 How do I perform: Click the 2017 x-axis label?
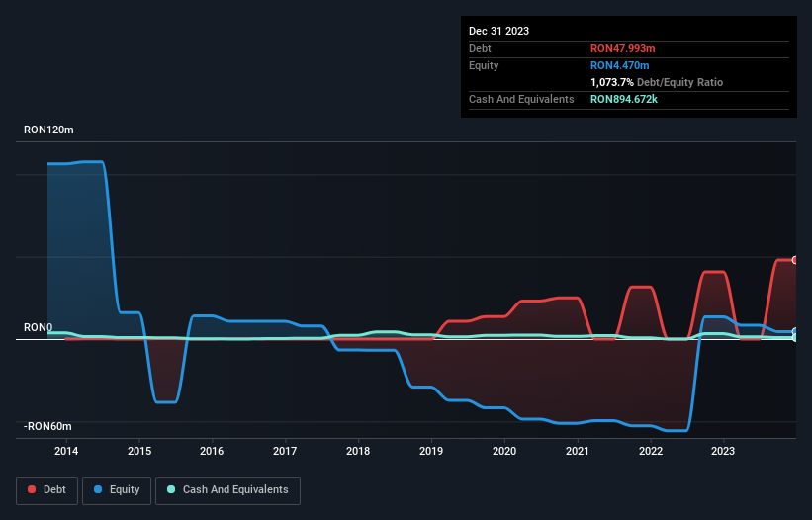(x=285, y=451)
